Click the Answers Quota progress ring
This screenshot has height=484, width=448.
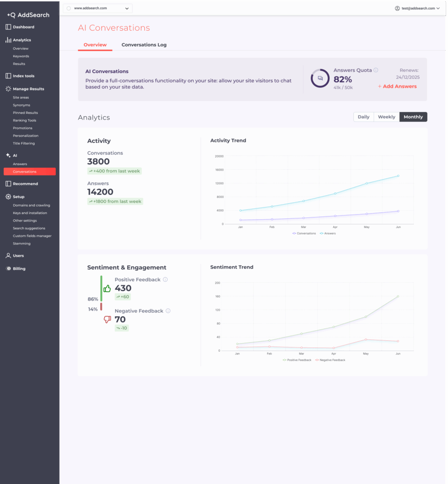tap(320, 78)
